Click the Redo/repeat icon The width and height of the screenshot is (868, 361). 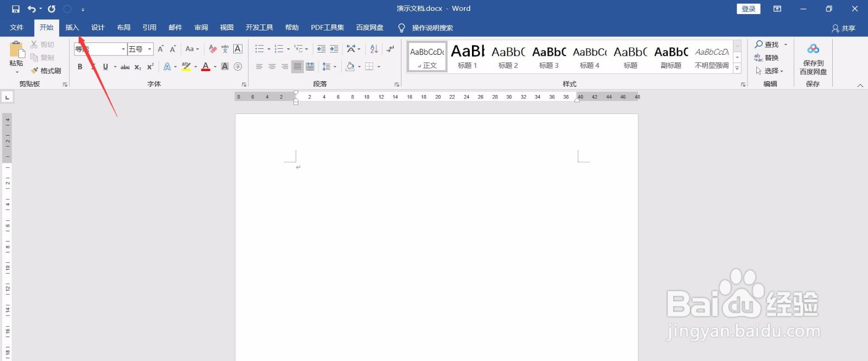coord(52,9)
